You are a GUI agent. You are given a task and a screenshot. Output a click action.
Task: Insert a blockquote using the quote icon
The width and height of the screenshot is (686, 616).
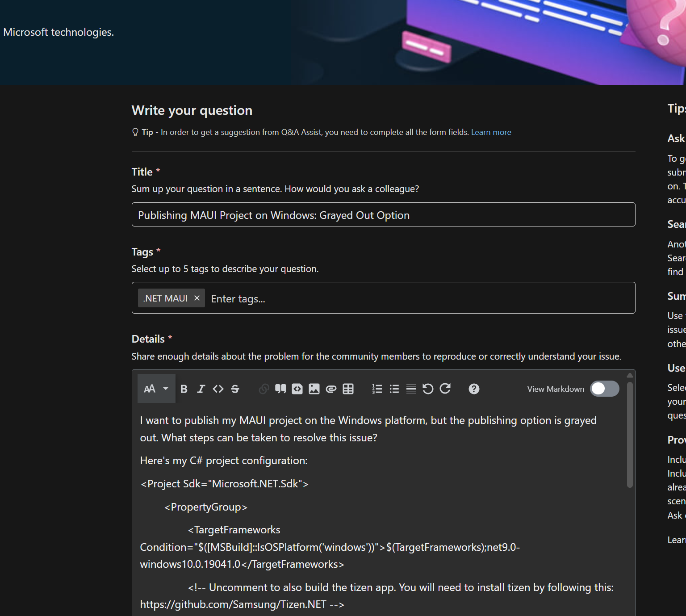point(280,389)
